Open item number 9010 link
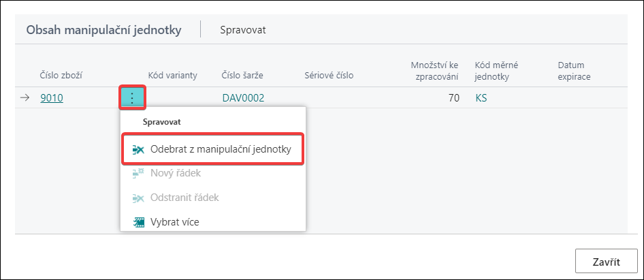Screen dimensions: 644x280 [52, 98]
